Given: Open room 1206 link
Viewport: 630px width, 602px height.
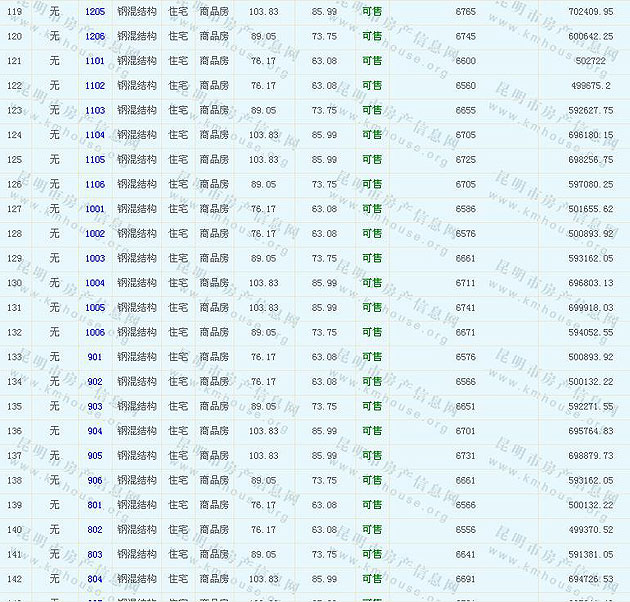Looking at the screenshot, I should (x=95, y=36).
